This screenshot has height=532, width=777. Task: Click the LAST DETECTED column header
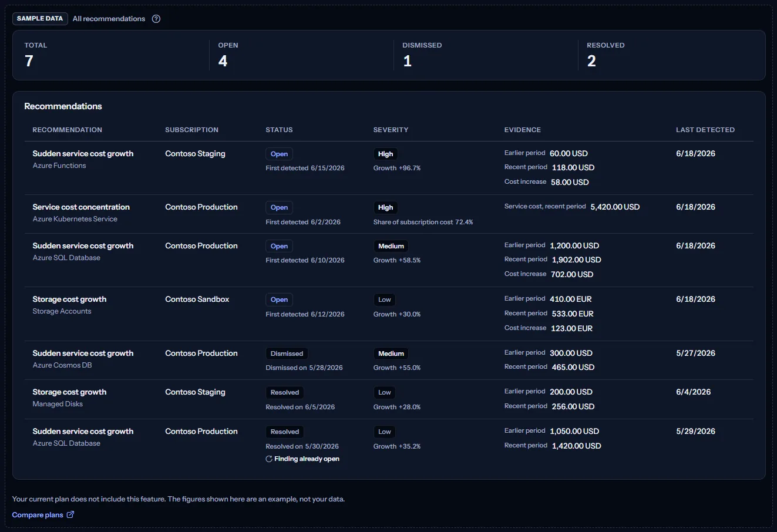click(705, 130)
